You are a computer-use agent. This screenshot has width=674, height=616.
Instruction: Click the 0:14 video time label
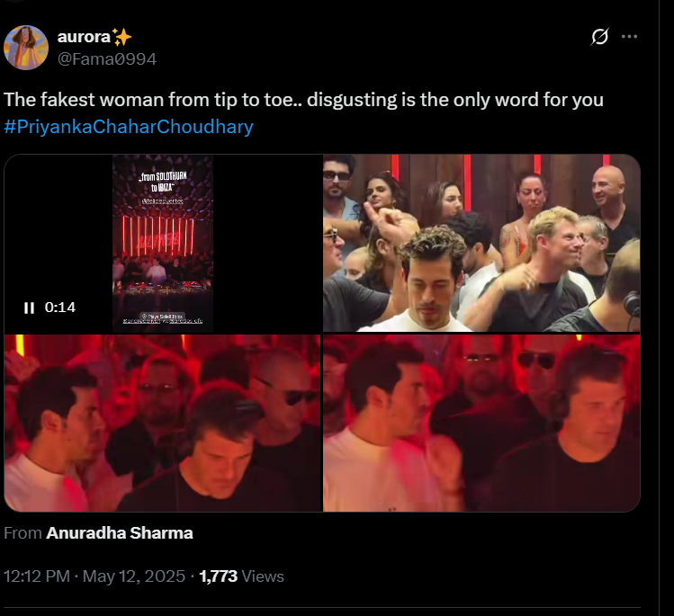point(60,308)
